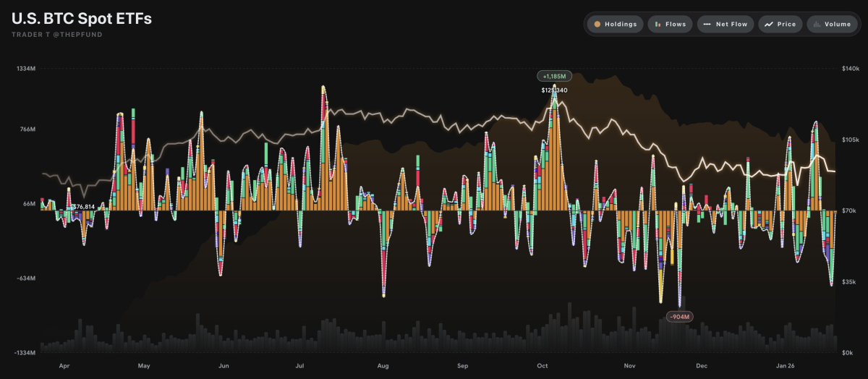The width and height of the screenshot is (868, 379).
Task: Click the Oct label on time axis
Action: click(x=542, y=366)
